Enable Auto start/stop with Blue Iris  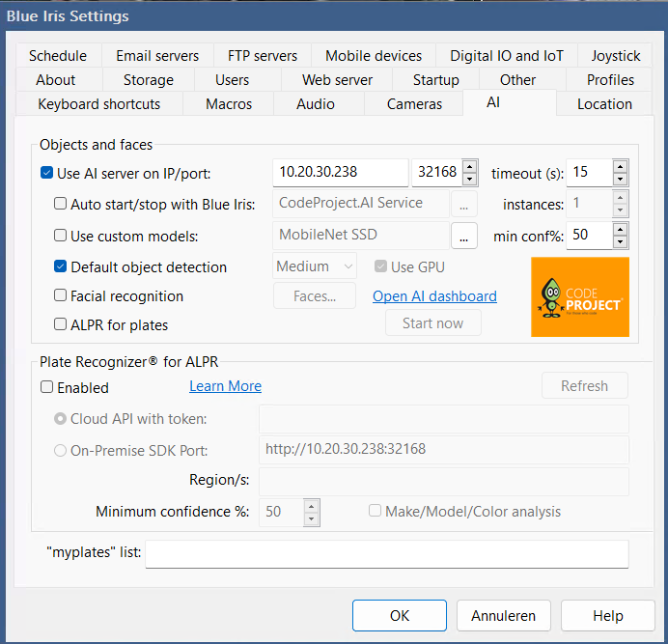pos(60,204)
